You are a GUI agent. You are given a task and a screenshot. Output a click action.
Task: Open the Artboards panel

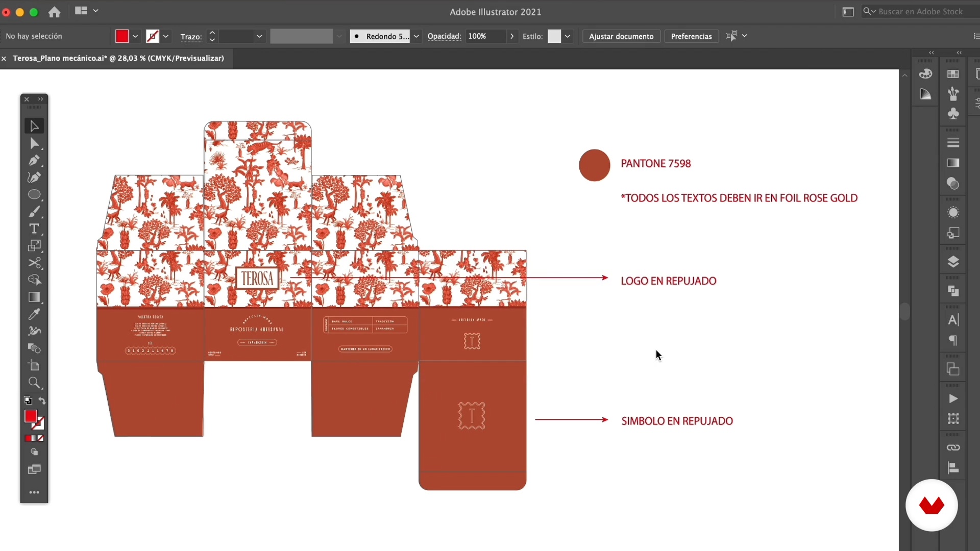pyautogui.click(x=953, y=369)
